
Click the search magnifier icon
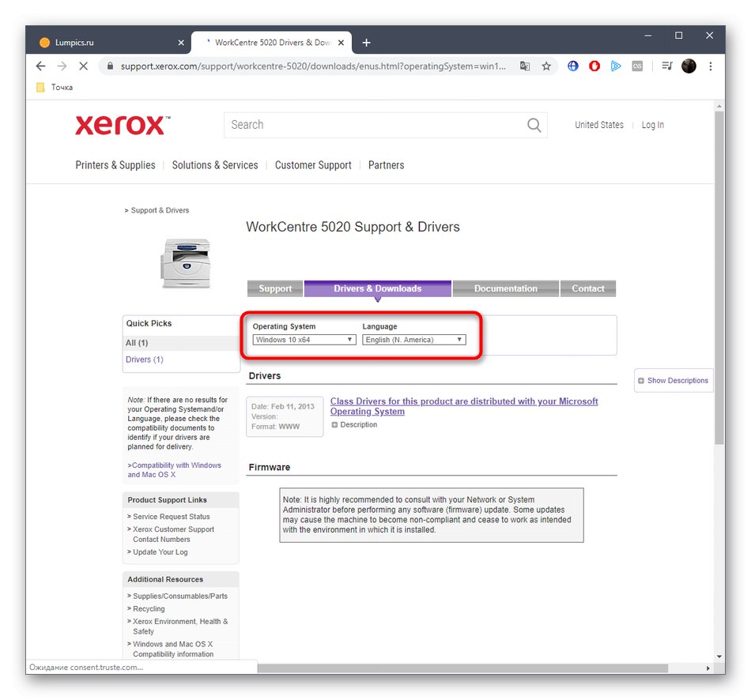click(534, 125)
